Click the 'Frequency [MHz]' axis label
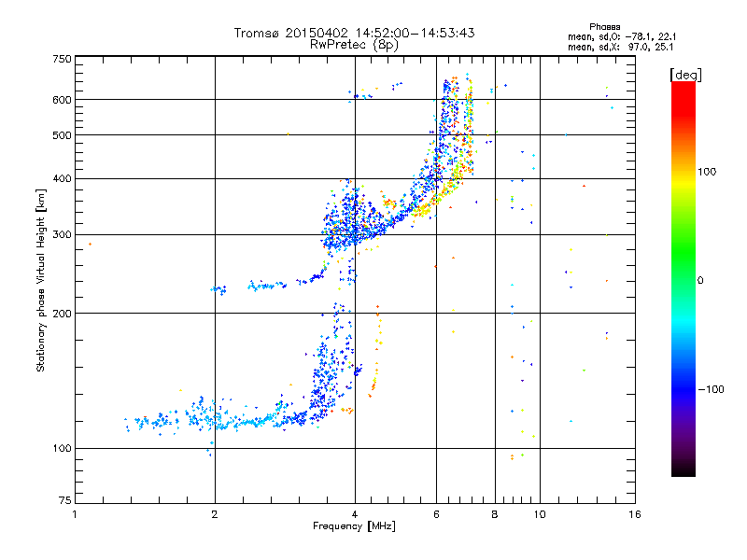 354,526
